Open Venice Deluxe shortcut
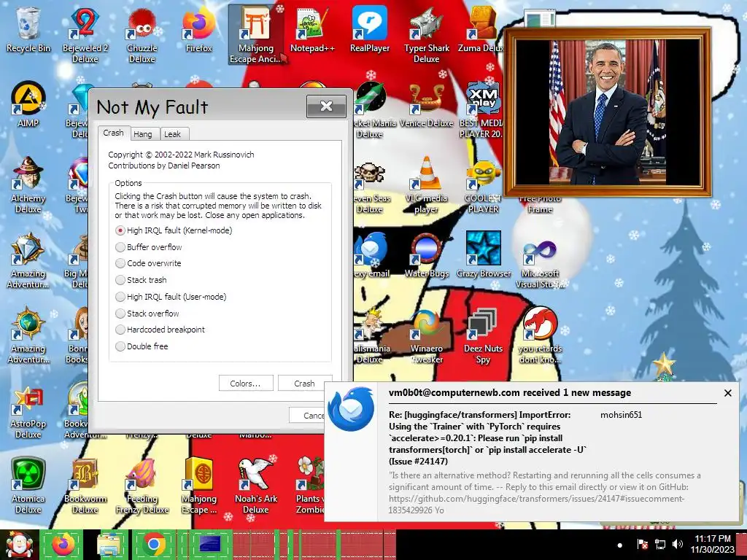747x560 pixels. tap(426, 105)
